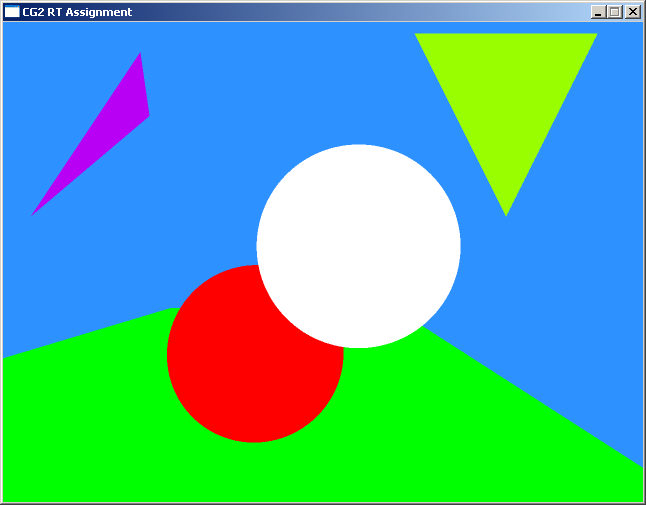Click the 'CG2 RT Assignment' title text
Screen dimensions: 646x505
(x=77, y=12)
